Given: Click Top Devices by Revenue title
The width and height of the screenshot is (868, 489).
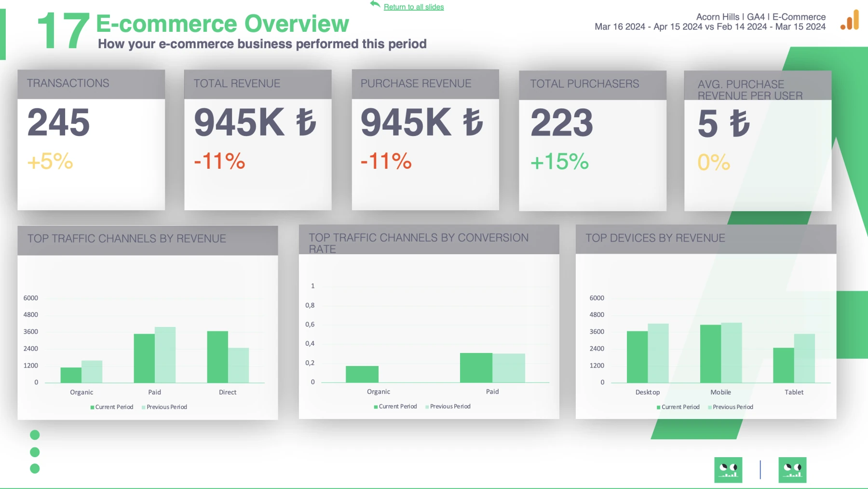Looking at the screenshot, I should point(655,238).
